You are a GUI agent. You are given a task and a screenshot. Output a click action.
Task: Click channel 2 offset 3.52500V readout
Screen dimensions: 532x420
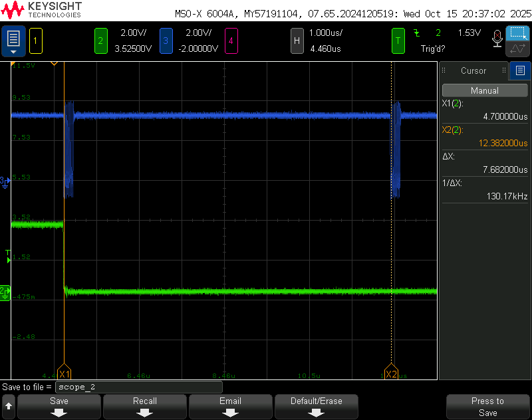(x=133, y=49)
